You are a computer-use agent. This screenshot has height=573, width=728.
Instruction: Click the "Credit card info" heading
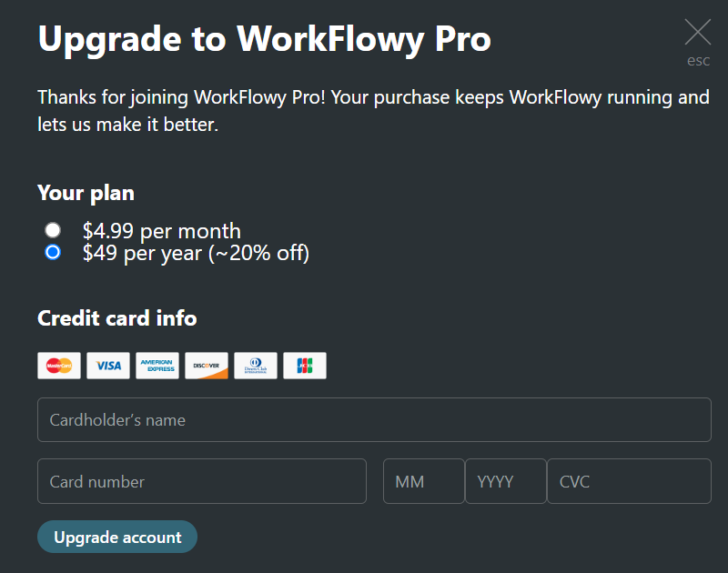(x=116, y=318)
